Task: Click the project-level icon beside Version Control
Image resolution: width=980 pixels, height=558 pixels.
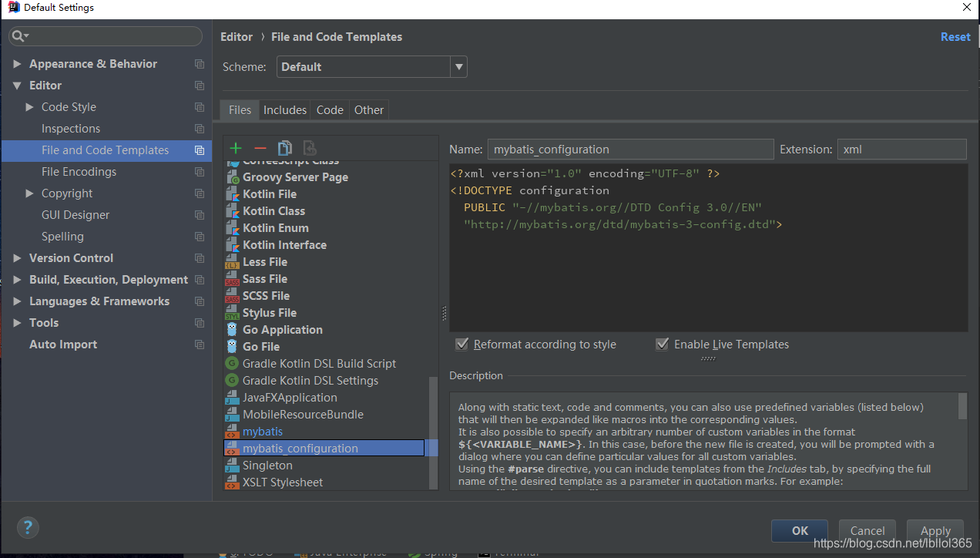Action: point(200,258)
